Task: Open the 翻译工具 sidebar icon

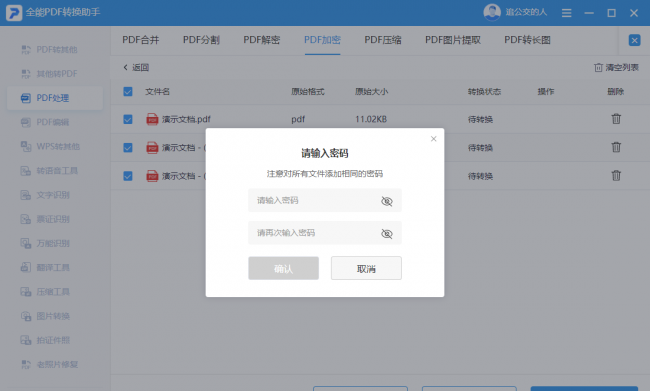Action: [x=26, y=267]
